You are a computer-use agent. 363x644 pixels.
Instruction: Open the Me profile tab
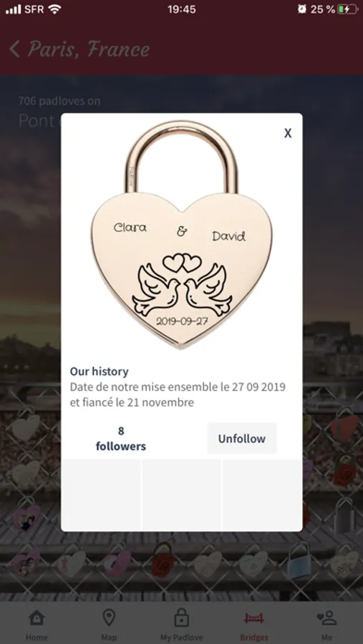(x=326, y=618)
